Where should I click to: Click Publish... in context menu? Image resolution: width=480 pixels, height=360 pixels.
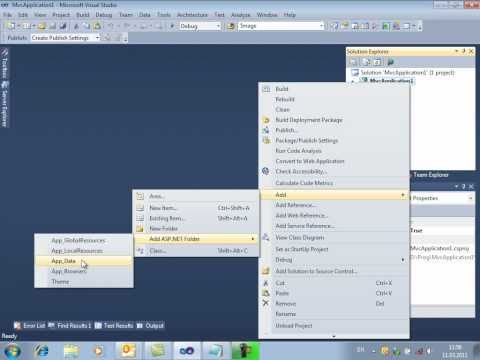334,130
